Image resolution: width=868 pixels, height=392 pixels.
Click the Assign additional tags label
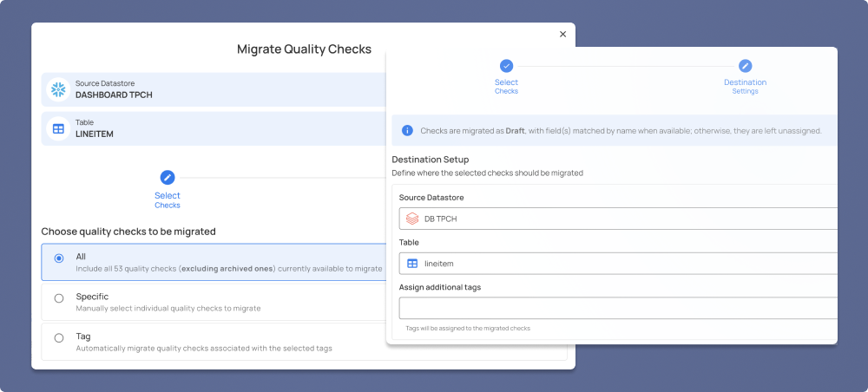coord(440,287)
